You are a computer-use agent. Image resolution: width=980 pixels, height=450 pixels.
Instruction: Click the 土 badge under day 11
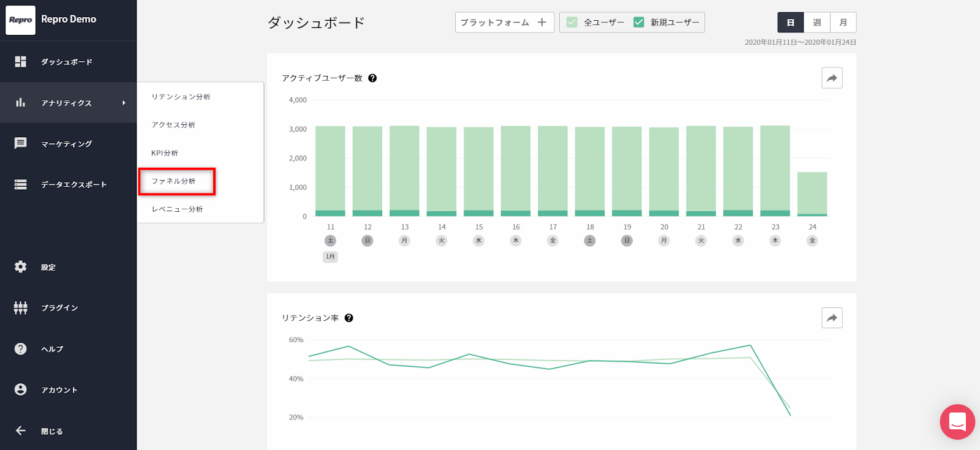coord(330,241)
